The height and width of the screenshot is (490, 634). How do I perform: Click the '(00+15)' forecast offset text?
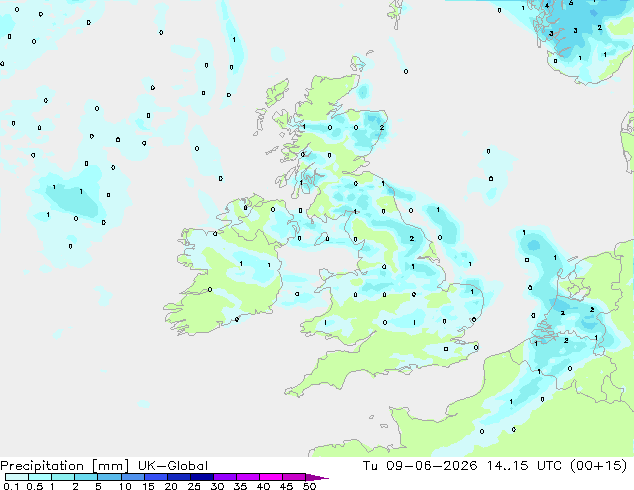point(598,466)
